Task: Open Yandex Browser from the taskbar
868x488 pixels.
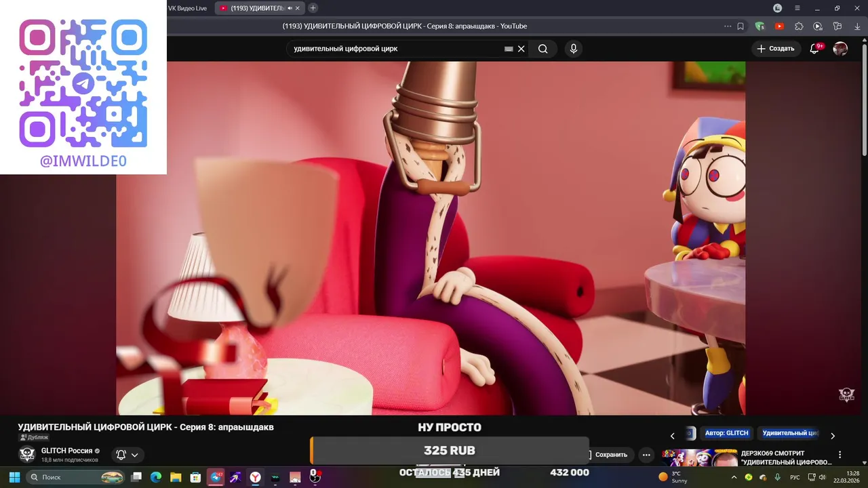Action: click(255, 477)
